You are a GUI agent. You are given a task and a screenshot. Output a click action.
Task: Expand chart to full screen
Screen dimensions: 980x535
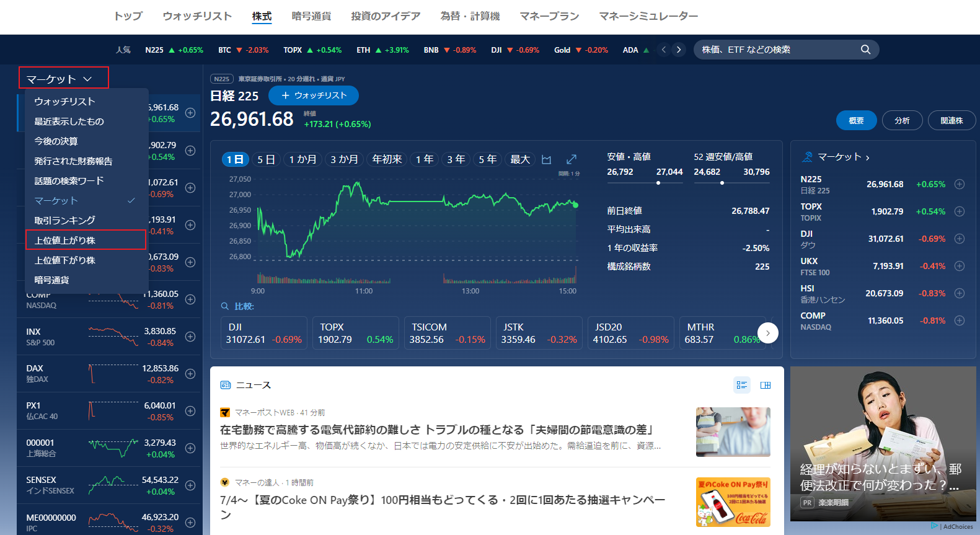[x=572, y=160]
